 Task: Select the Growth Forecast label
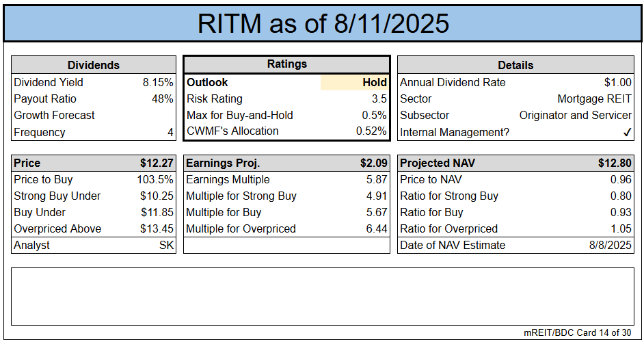54,115
